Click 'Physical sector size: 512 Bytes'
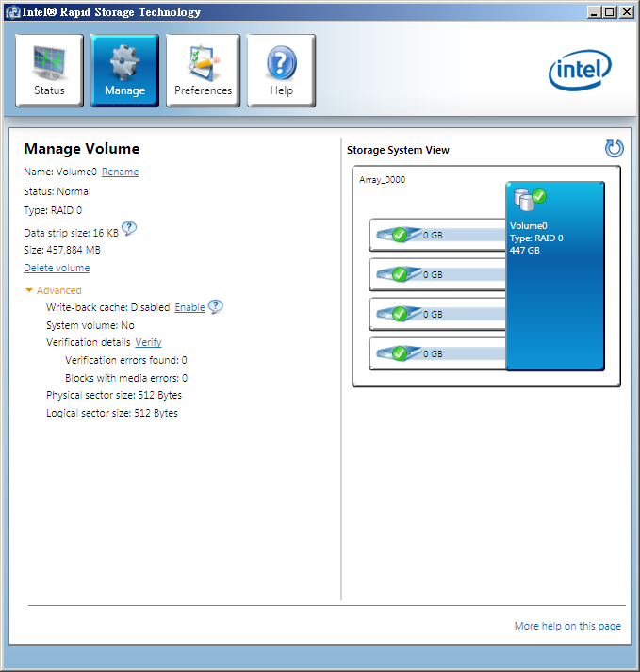This screenshot has height=672, width=640. tap(114, 395)
